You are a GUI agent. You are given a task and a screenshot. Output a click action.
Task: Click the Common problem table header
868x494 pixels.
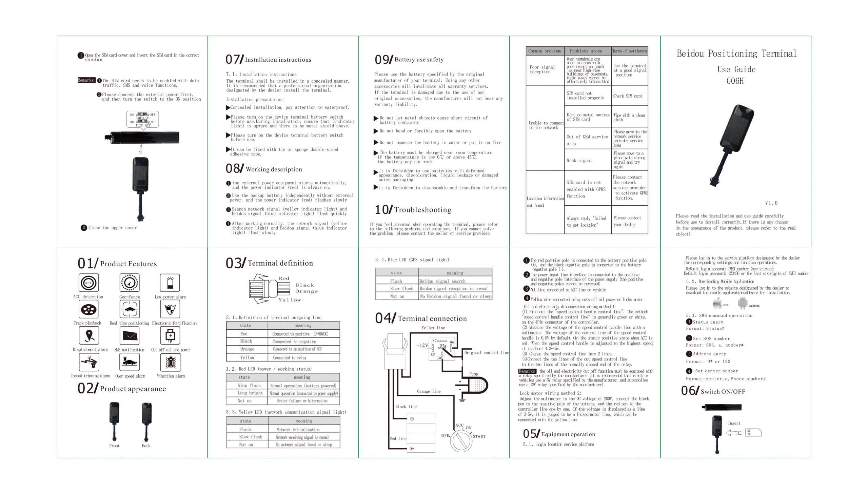pyautogui.click(x=545, y=51)
